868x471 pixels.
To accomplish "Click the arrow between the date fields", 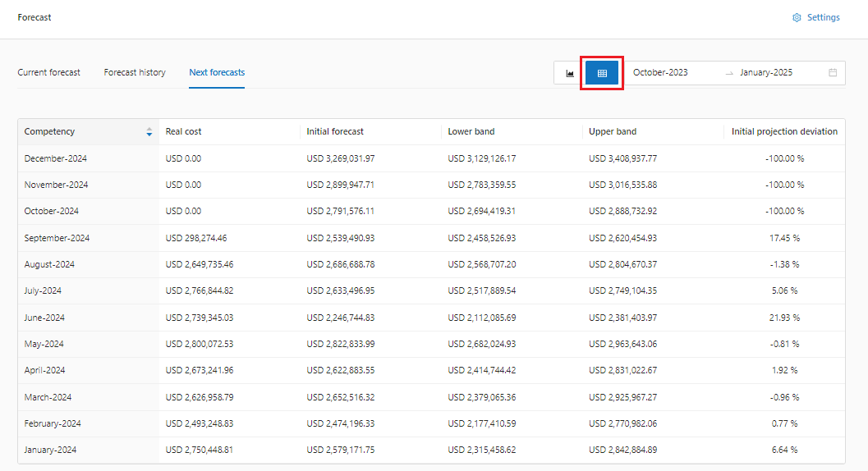I will pyautogui.click(x=728, y=73).
